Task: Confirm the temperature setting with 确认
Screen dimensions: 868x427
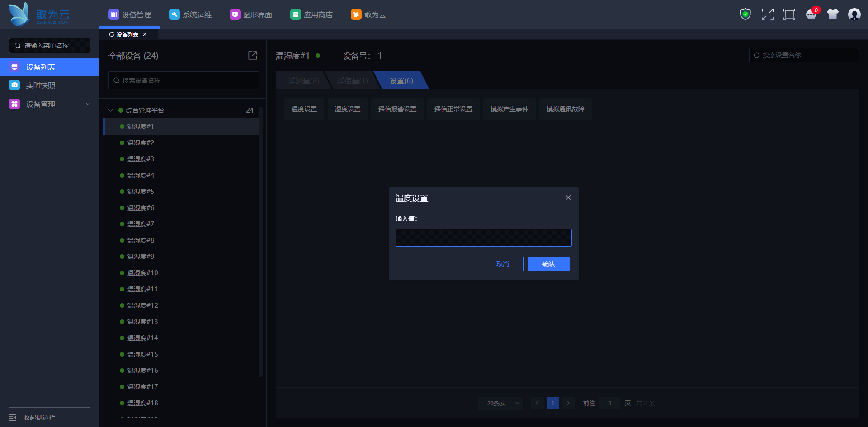Action: coord(548,264)
